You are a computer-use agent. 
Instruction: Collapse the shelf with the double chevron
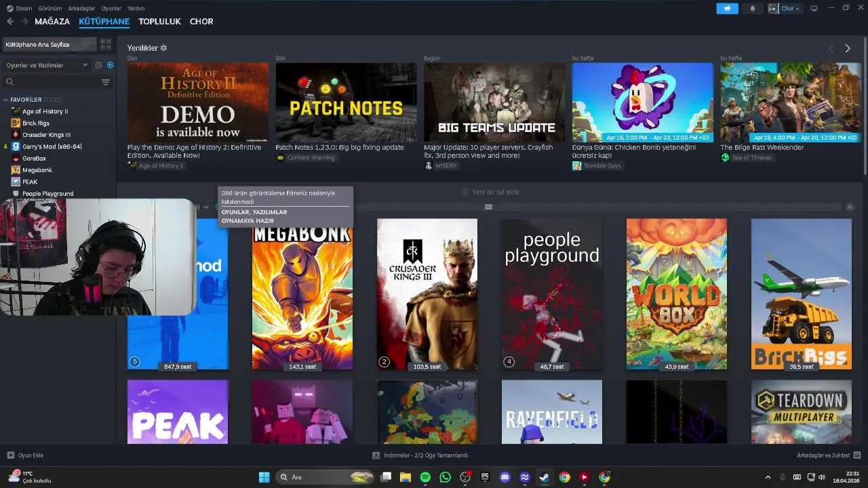tap(850, 207)
